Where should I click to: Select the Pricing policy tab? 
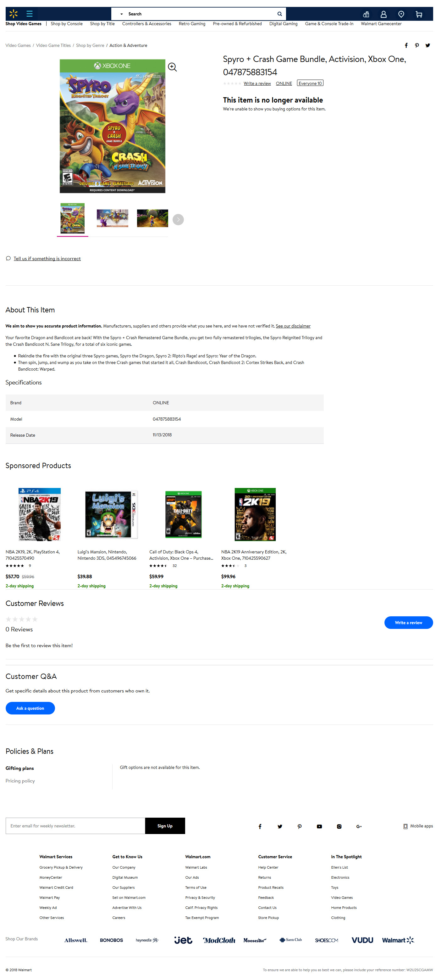(x=20, y=781)
